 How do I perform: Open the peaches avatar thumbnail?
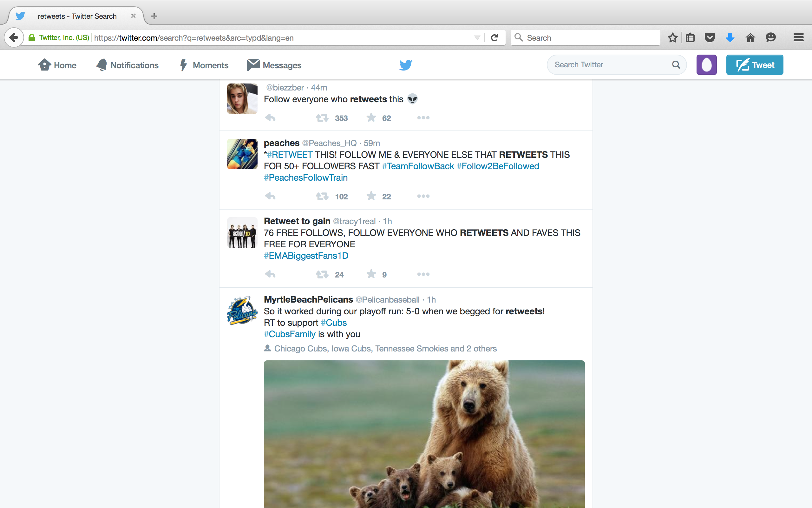pyautogui.click(x=242, y=154)
